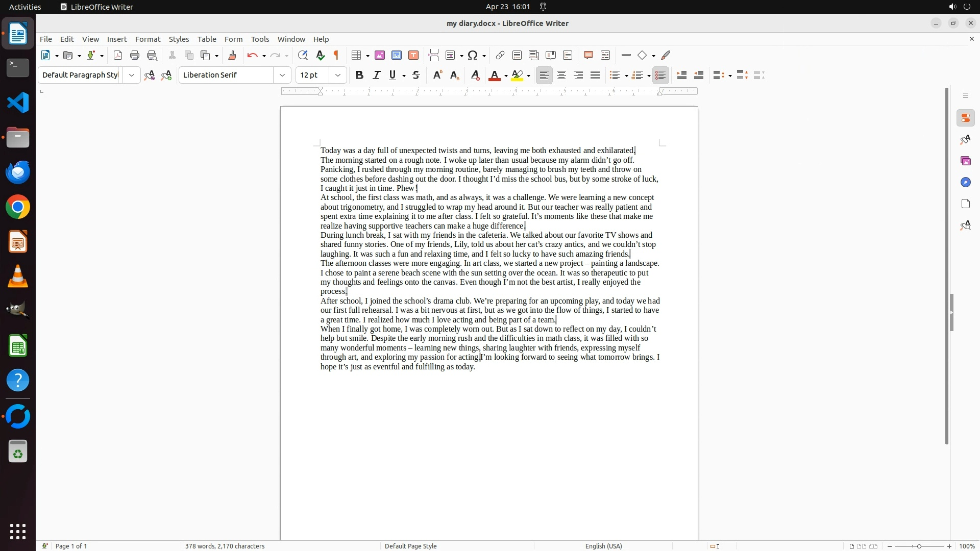980x551 pixels.
Task: Open the Tools menu
Action: [x=260, y=39]
